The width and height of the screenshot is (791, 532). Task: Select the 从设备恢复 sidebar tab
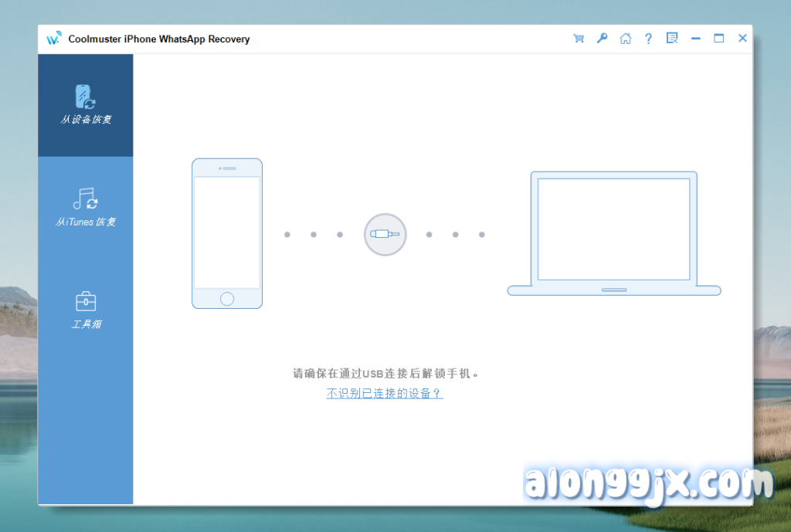coord(86,105)
